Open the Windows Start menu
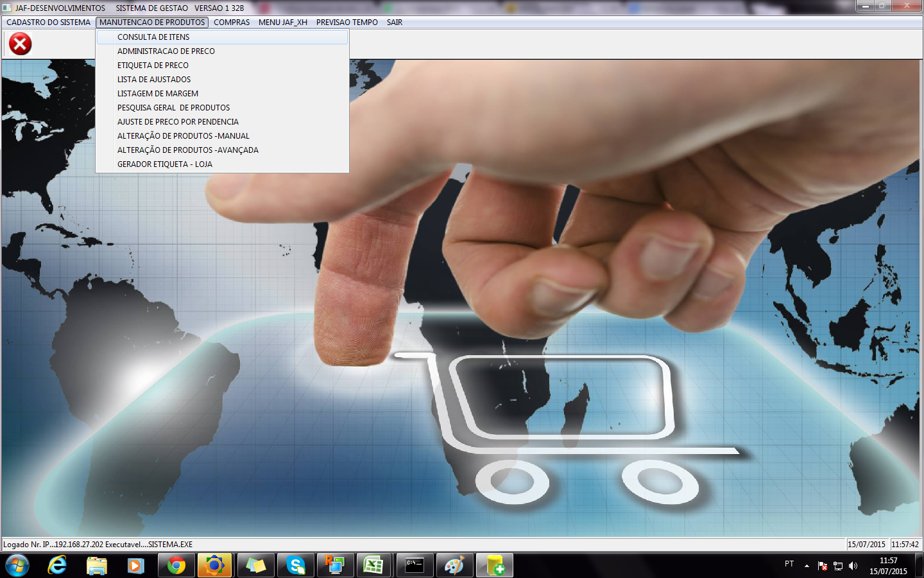924x578 pixels. [x=17, y=566]
